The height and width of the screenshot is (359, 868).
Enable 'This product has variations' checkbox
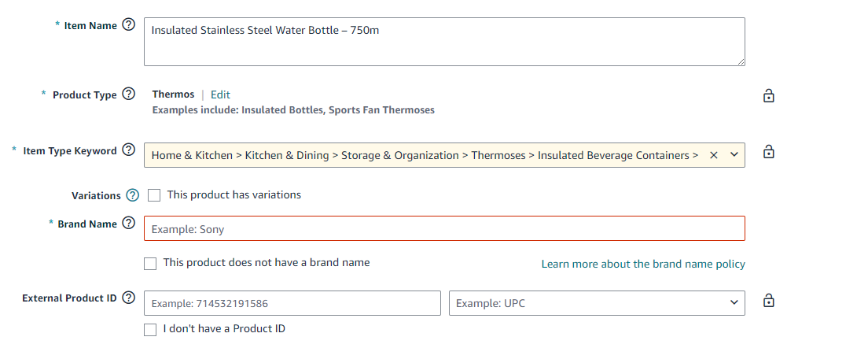[x=154, y=195]
